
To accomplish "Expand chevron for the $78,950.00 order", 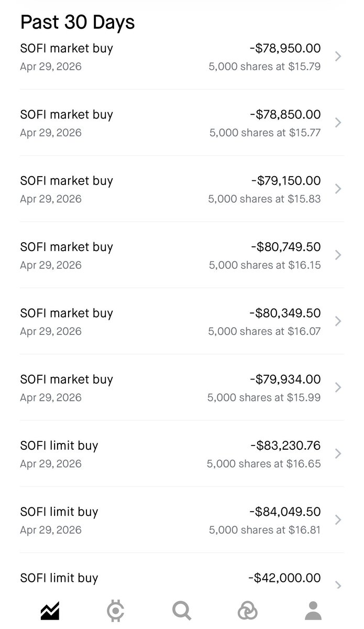I will [338, 57].
